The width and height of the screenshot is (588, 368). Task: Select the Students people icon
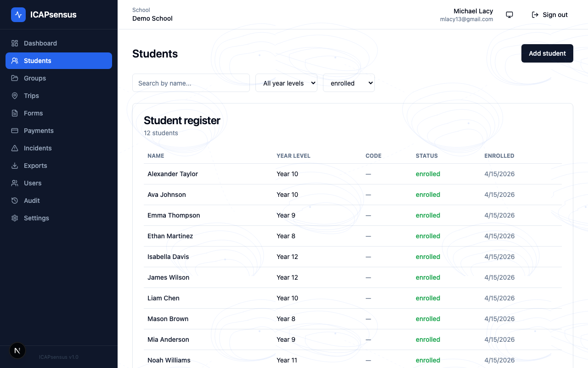pyautogui.click(x=15, y=60)
